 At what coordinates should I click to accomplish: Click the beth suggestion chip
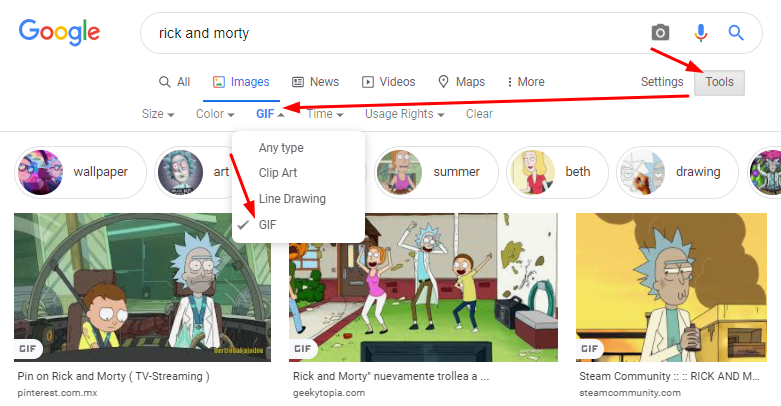click(557, 172)
